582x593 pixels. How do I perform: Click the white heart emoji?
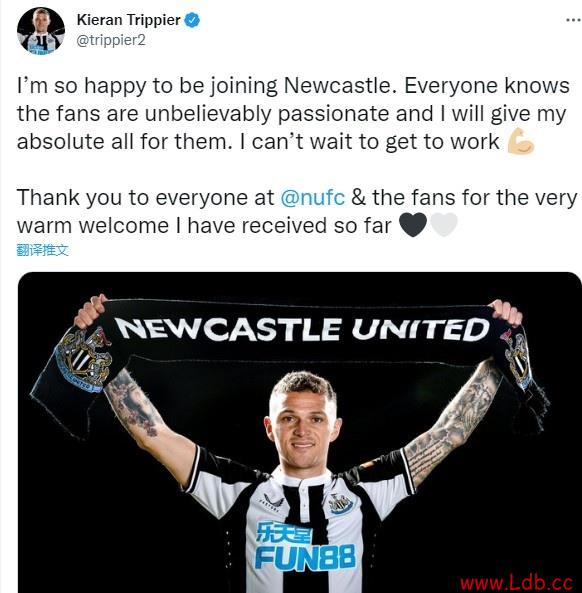(x=444, y=225)
